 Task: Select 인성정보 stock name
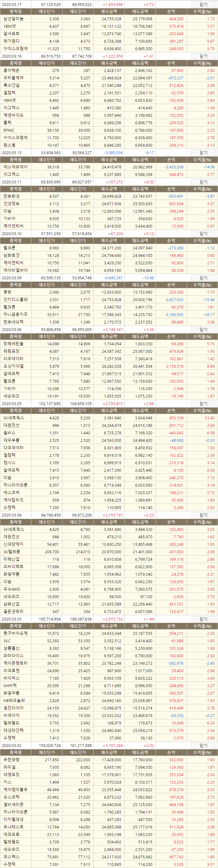pos(12,204)
